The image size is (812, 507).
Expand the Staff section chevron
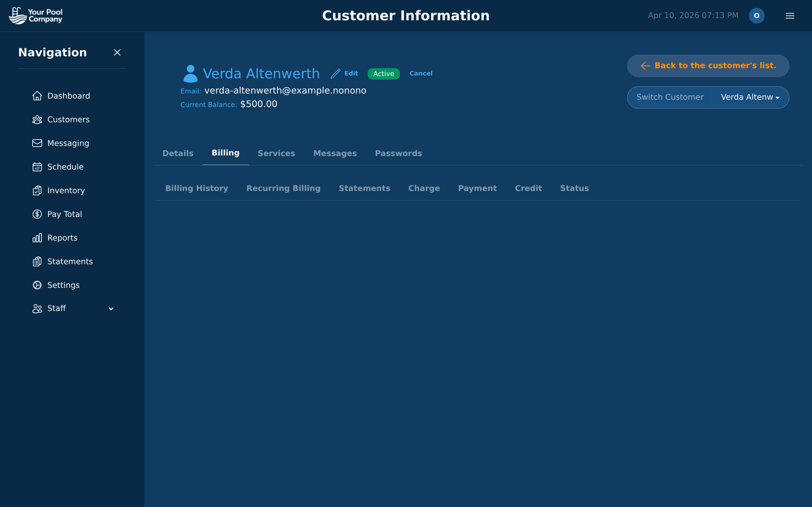[x=111, y=308]
